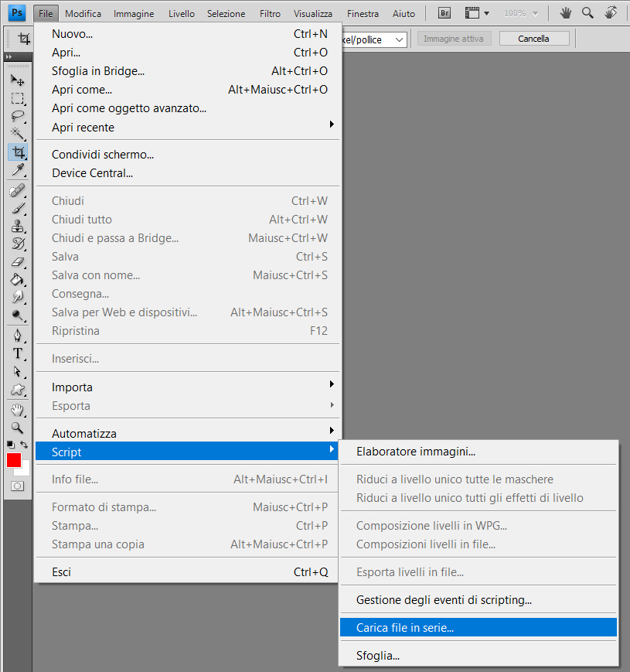Select the Healing Brush tool

pos(18,190)
